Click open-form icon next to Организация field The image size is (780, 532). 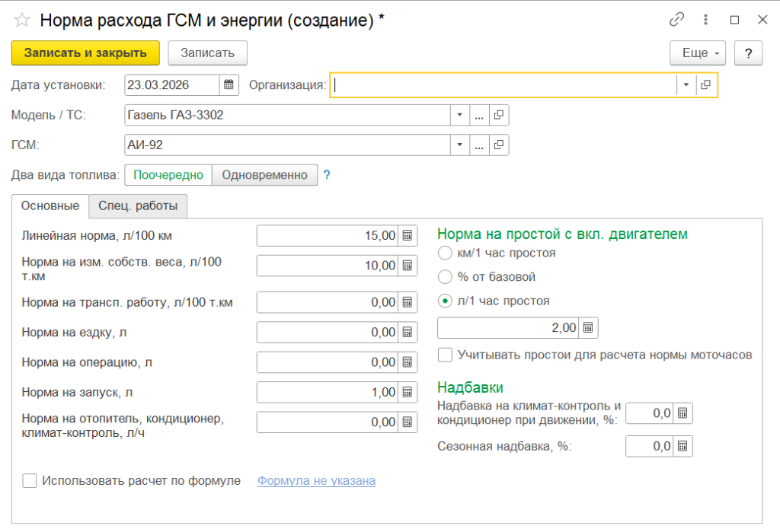[706, 85]
